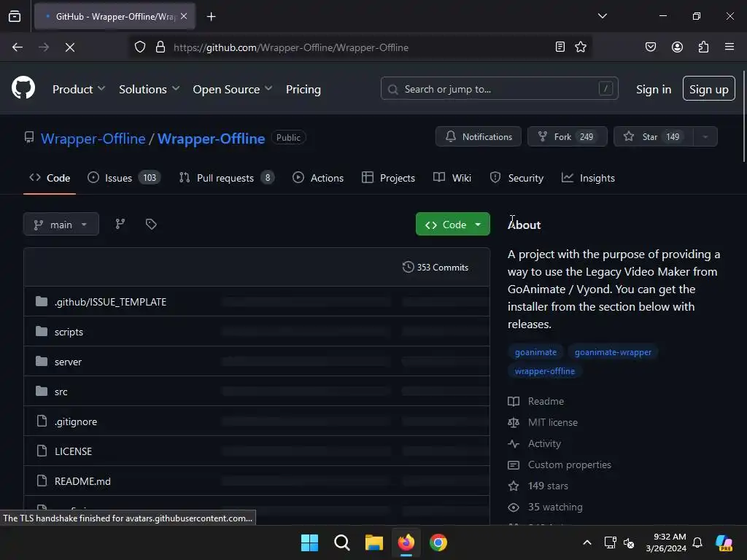Open the Firefox account icon
Screen dimensions: 747x560
tap(677, 47)
